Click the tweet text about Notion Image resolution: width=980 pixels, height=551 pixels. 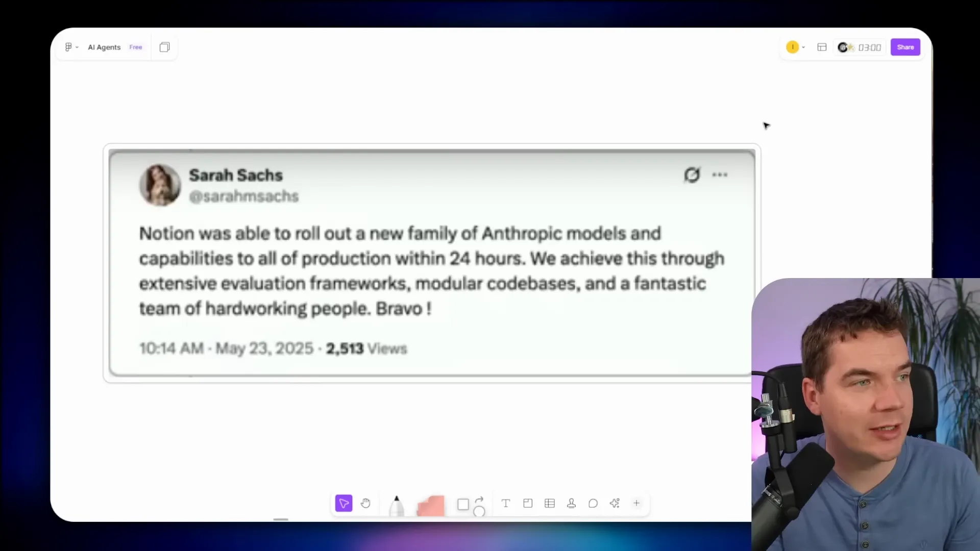coord(432,271)
